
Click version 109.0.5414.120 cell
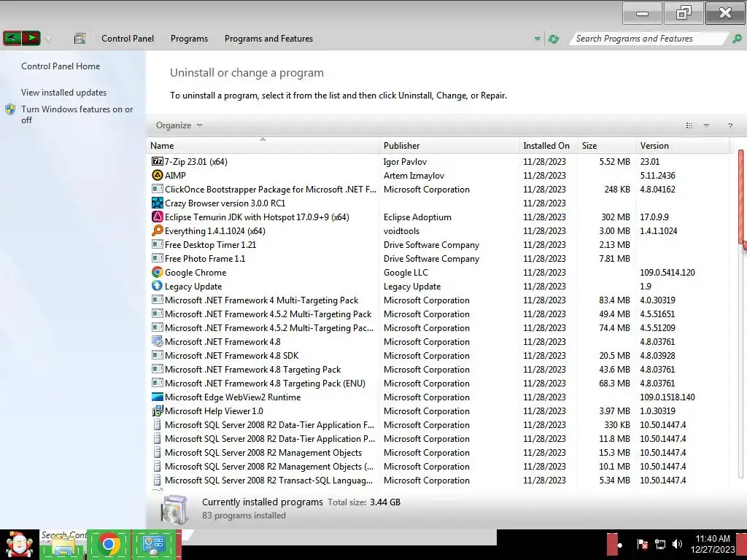tap(667, 273)
